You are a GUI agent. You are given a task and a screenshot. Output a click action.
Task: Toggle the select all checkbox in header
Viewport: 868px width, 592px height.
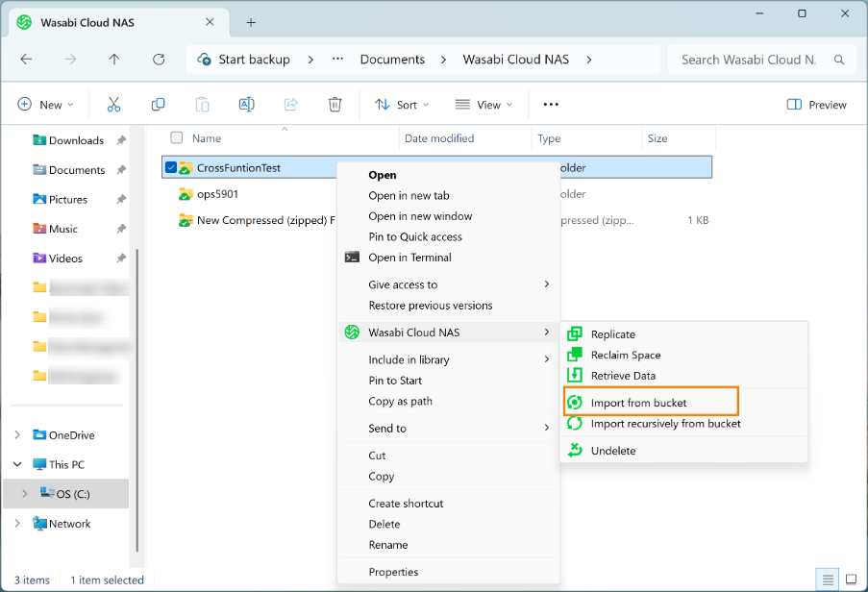(176, 138)
